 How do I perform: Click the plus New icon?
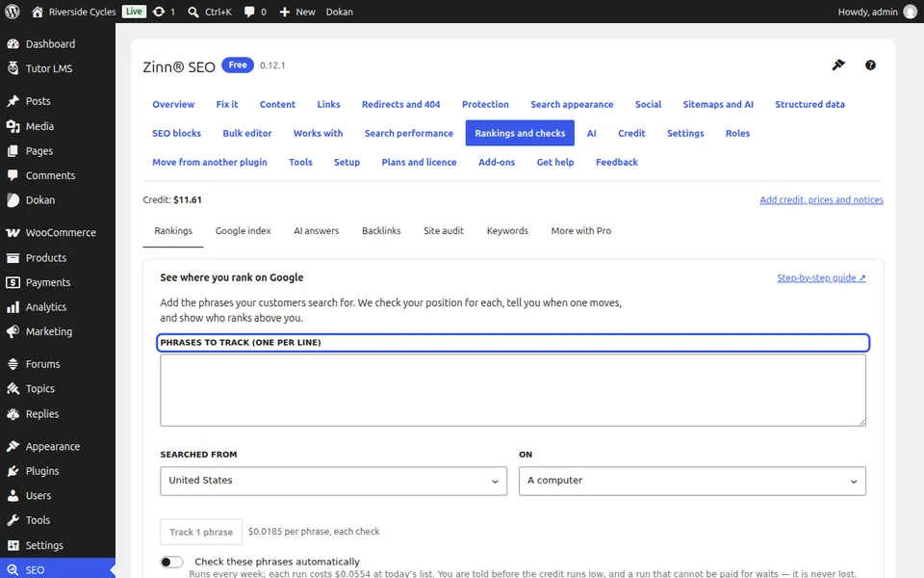tap(285, 12)
